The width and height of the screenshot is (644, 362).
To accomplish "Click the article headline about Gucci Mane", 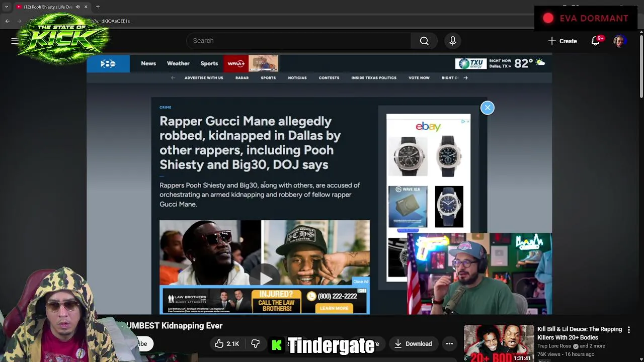I will (x=250, y=143).
